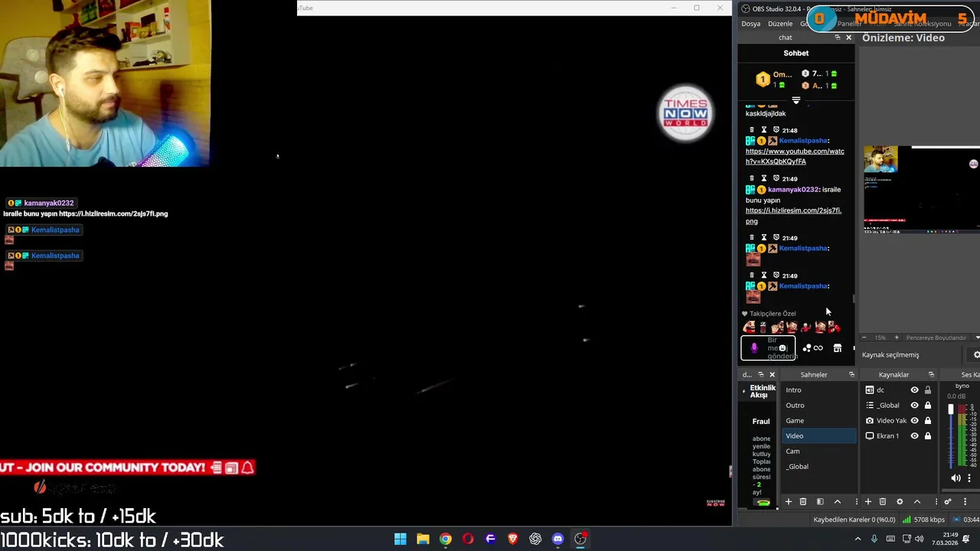Select the Outro scene
The image size is (980, 551).
click(818, 406)
